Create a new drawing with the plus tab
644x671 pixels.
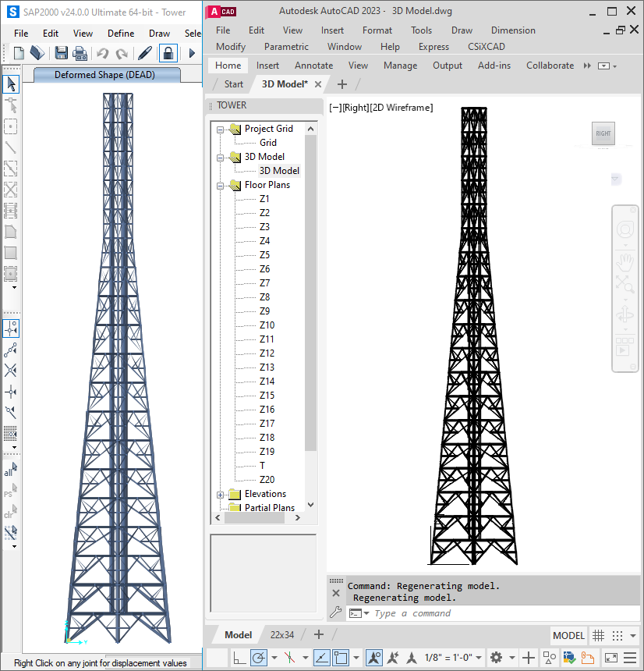coord(341,84)
